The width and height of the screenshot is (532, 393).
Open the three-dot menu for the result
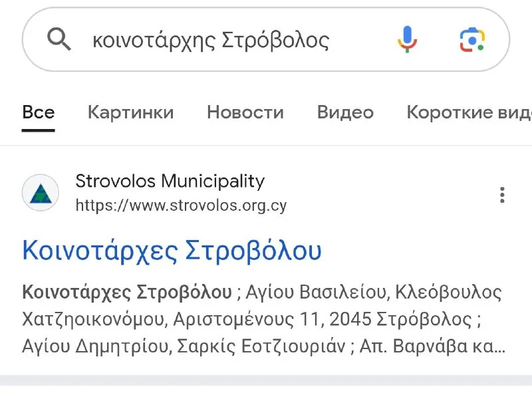tap(502, 195)
